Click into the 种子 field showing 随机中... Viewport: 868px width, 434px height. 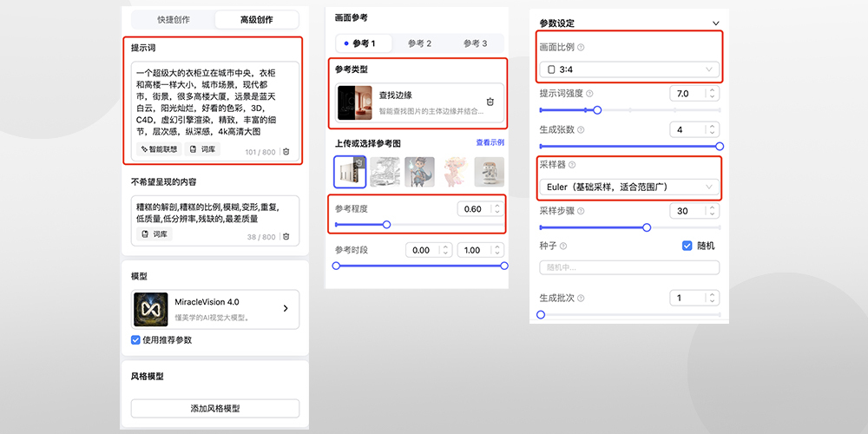coord(629,268)
